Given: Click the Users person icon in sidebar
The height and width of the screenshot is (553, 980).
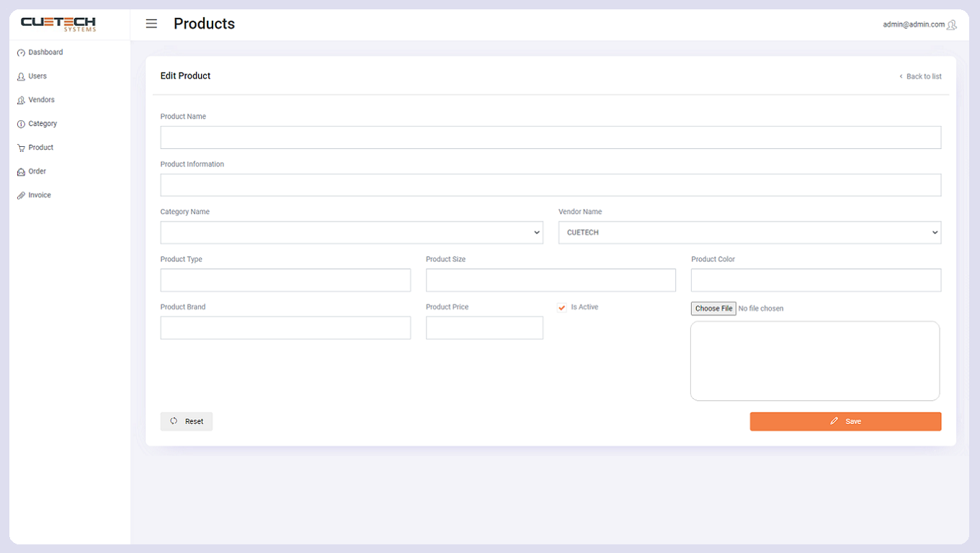Looking at the screenshot, I should point(21,76).
